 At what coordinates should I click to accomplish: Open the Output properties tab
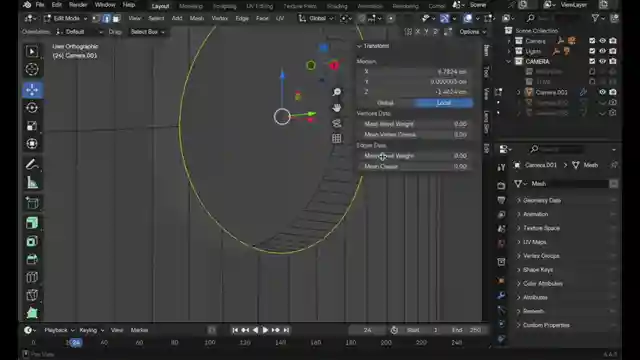[501, 200]
